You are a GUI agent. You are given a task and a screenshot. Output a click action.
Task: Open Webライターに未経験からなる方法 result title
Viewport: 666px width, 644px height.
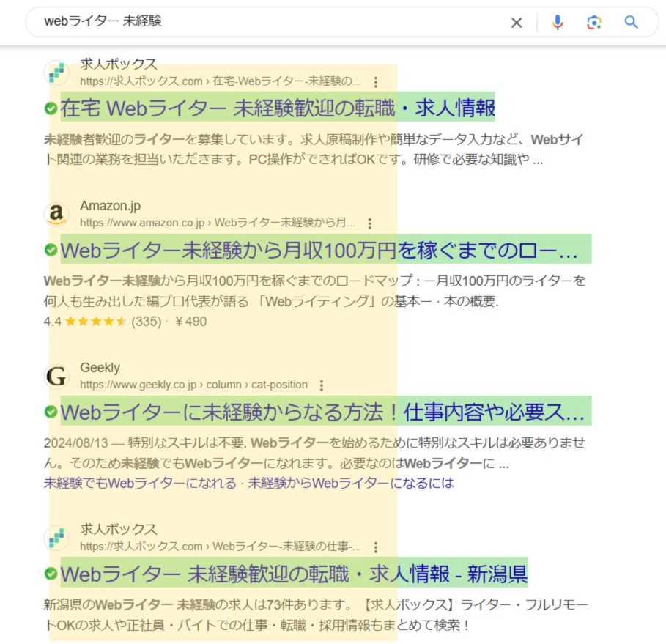pos(322,411)
